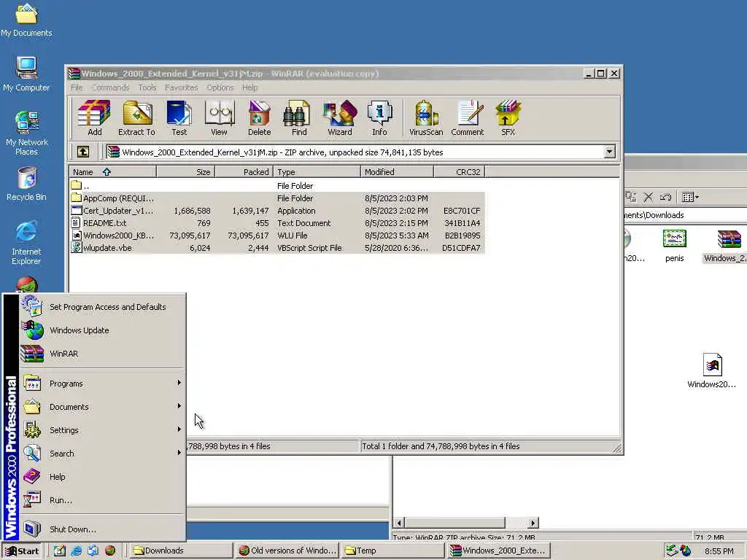The image size is (747, 560).
Task: Click the Test archive icon
Action: tap(179, 118)
